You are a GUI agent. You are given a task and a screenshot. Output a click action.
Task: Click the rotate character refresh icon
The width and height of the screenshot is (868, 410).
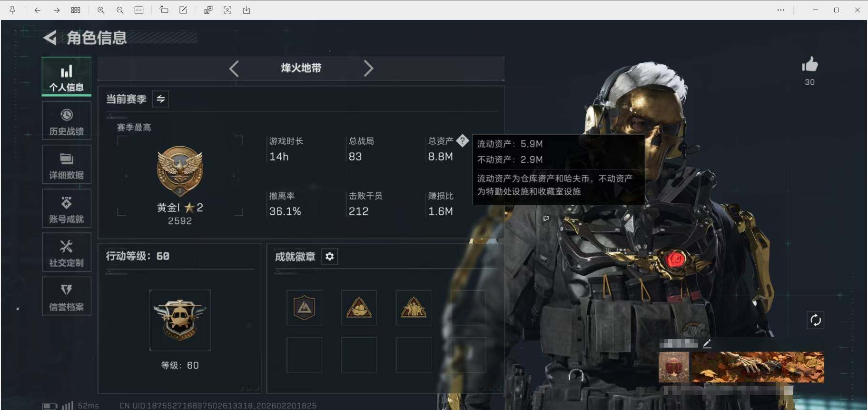pyautogui.click(x=816, y=320)
